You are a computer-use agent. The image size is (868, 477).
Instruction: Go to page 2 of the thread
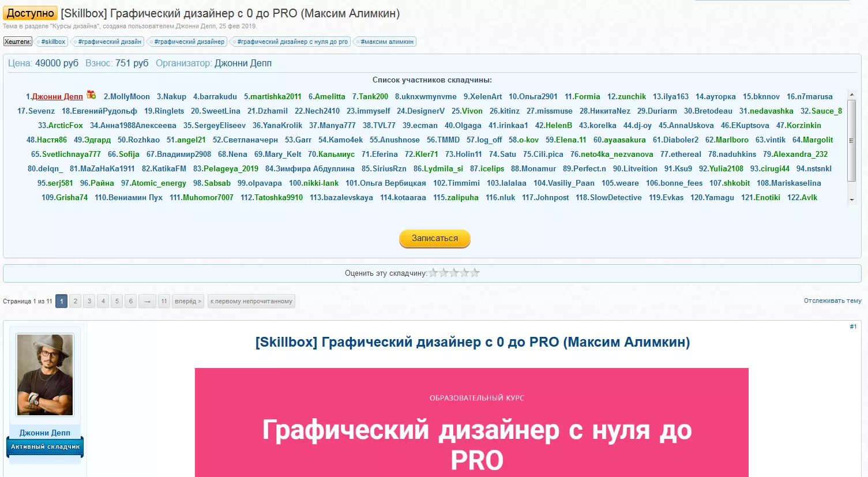[76, 301]
